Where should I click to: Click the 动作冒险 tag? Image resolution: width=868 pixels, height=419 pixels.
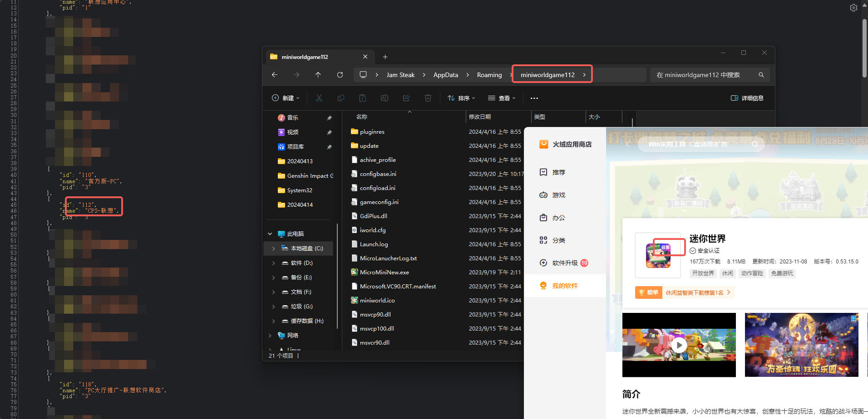click(x=752, y=273)
